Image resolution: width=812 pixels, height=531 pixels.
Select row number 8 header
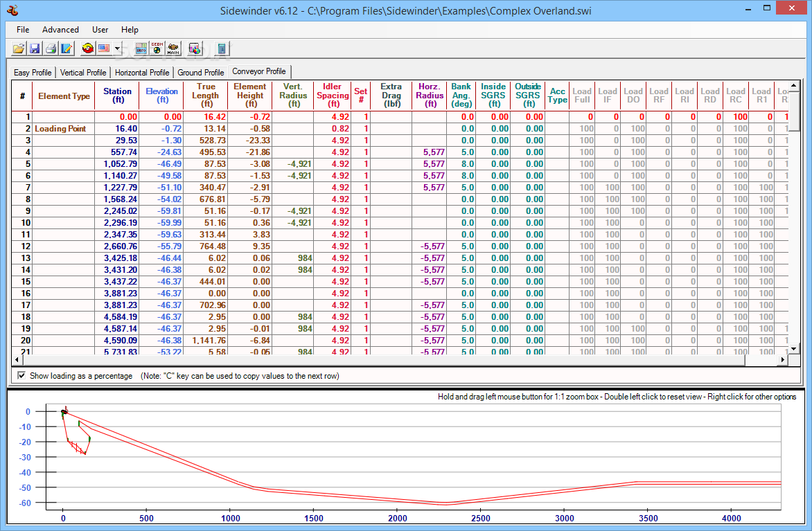click(x=22, y=199)
